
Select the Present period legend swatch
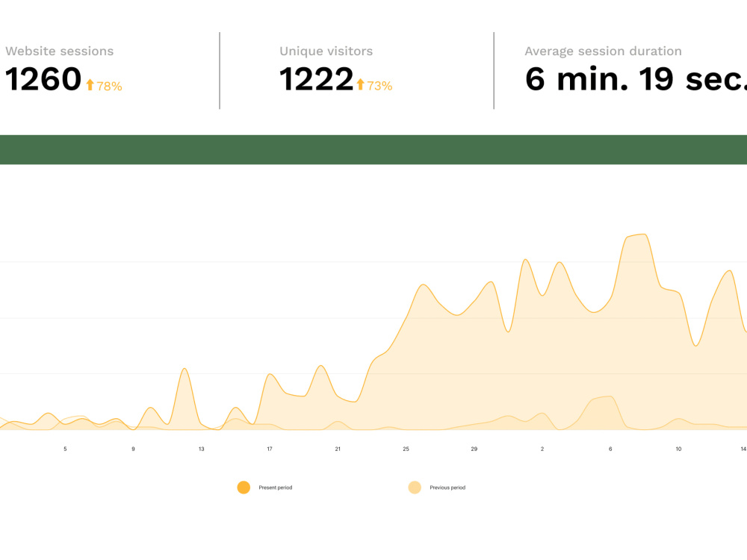[x=244, y=487]
